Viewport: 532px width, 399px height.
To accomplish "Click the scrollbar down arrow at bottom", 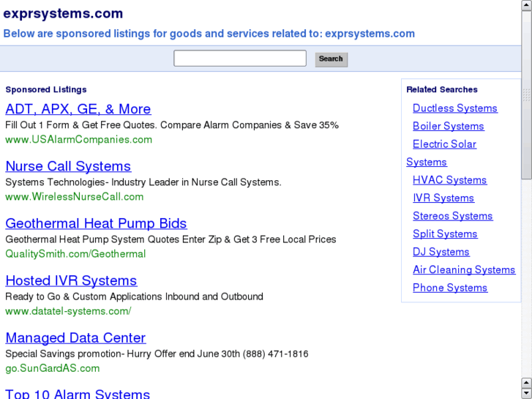I will click(526, 393).
